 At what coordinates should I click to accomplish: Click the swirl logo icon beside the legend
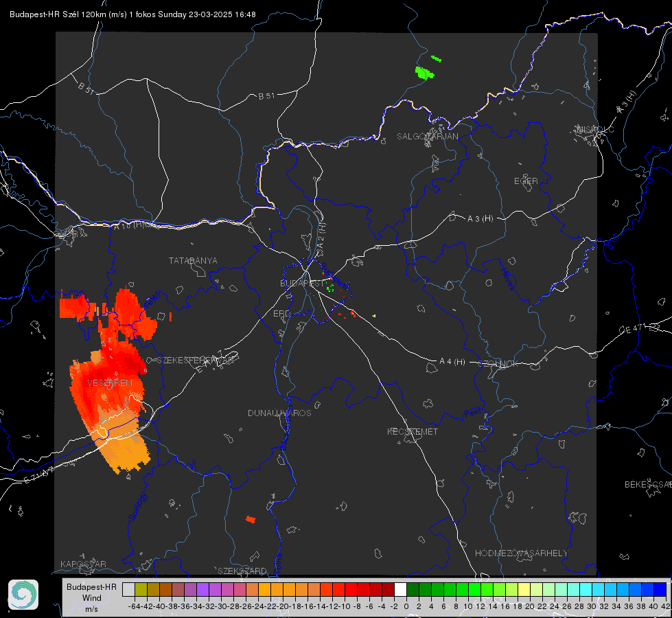[x=23, y=595]
